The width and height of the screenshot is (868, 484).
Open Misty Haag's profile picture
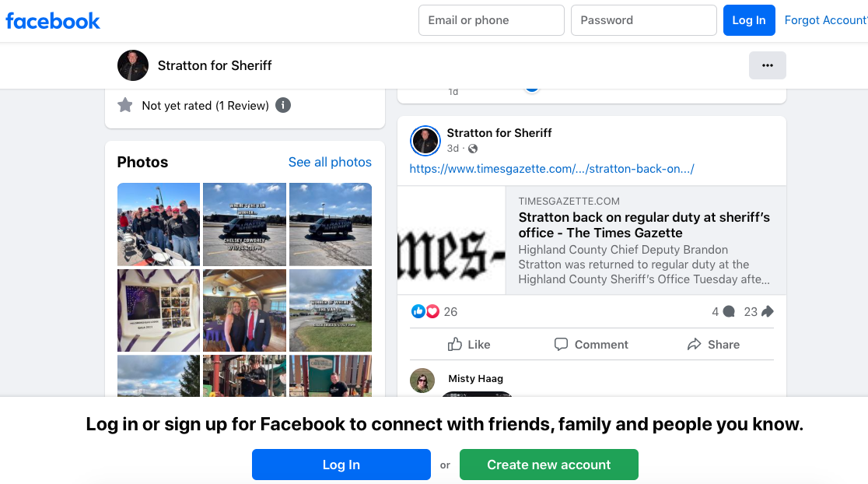coord(422,381)
